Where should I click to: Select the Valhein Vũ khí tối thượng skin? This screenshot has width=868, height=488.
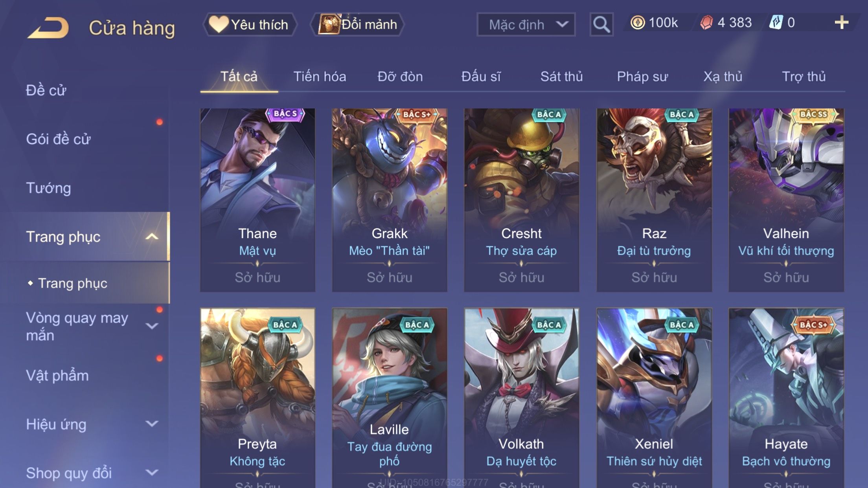point(786,200)
